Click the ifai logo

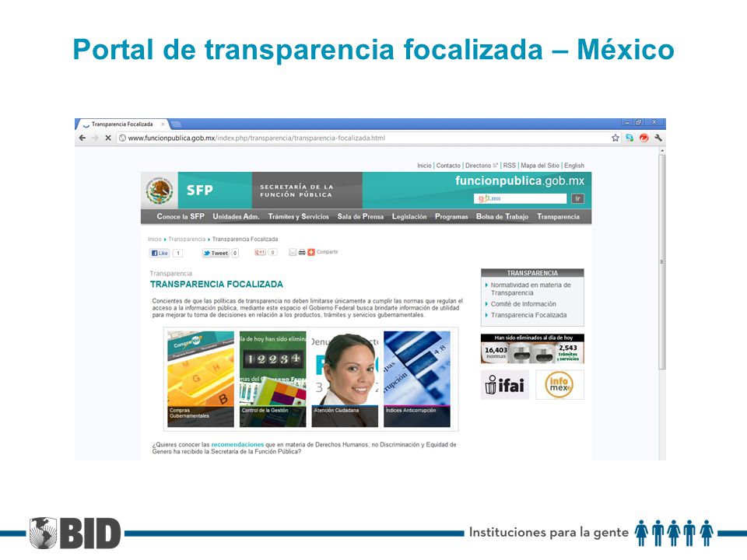click(505, 385)
